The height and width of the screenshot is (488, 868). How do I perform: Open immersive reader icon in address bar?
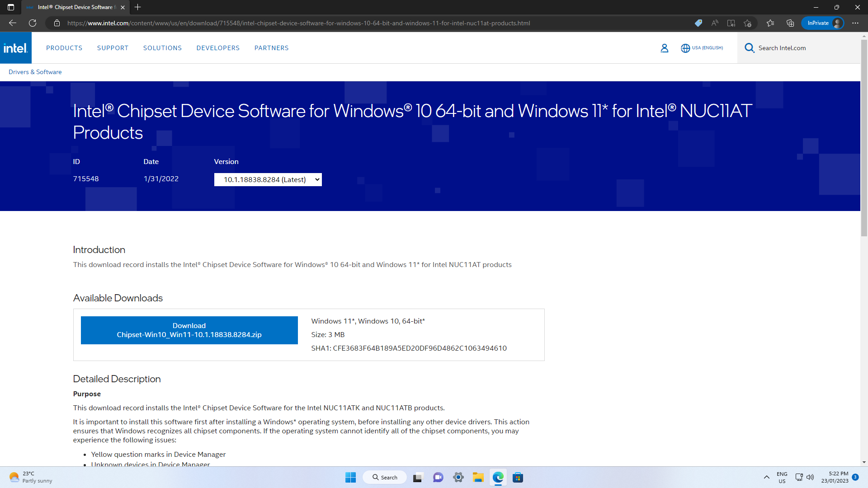point(731,23)
